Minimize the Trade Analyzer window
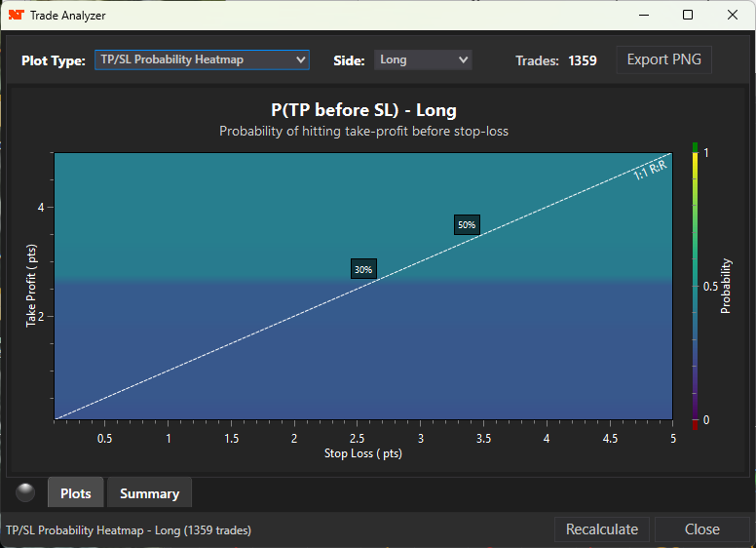 point(643,16)
